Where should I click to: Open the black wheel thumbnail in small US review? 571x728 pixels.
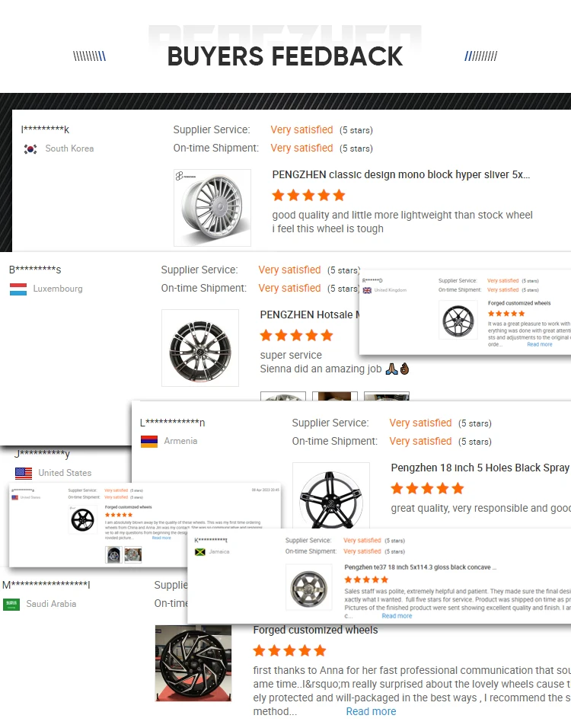coord(83,519)
